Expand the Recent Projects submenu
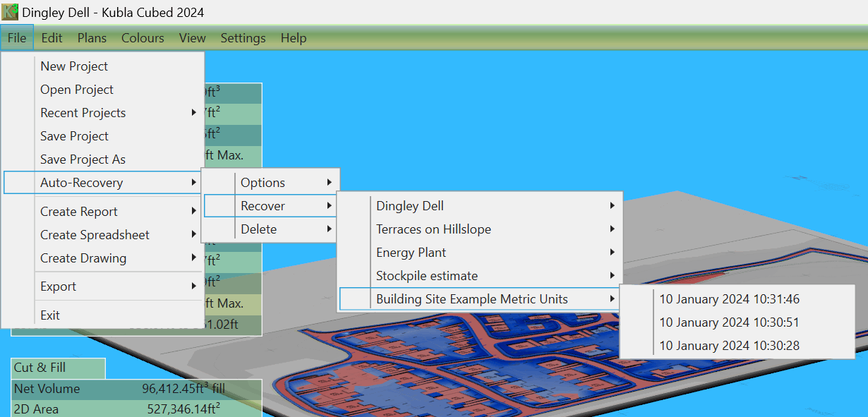The height and width of the screenshot is (417, 868). pyautogui.click(x=83, y=113)
